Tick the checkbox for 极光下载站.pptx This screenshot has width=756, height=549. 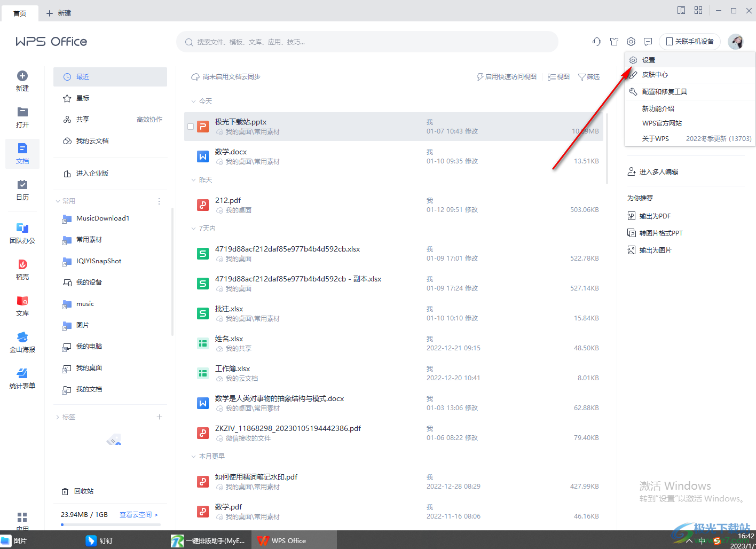[x=191, y=127]
